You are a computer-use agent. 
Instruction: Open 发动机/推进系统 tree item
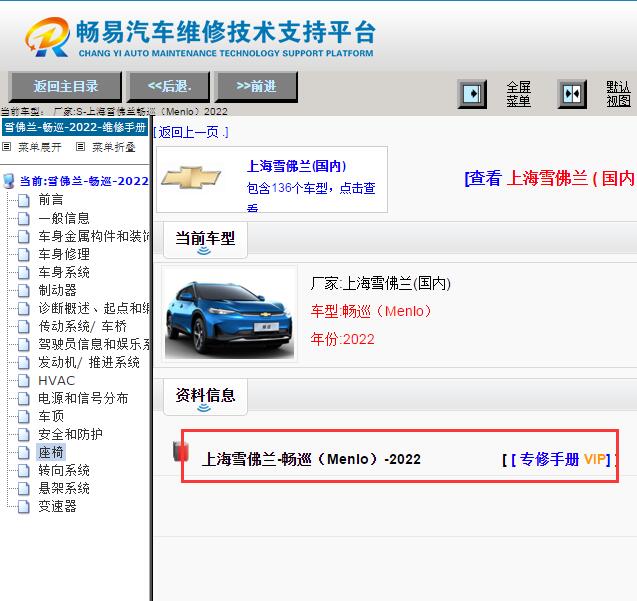click(x=89, y=362)
